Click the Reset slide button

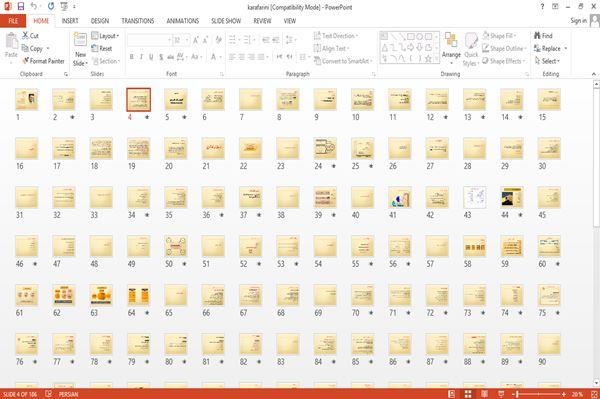coord(102,49)
